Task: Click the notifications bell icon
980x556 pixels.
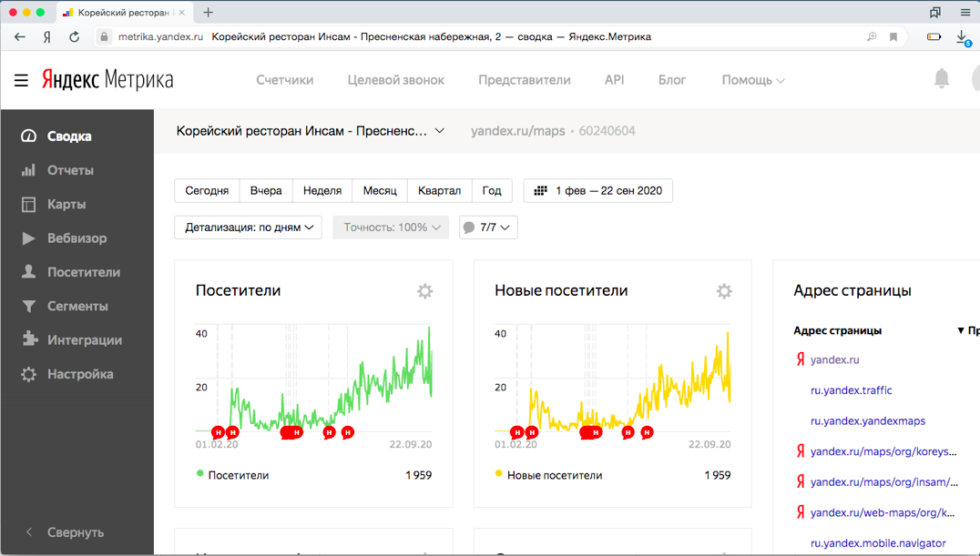Action: (941, 79)
